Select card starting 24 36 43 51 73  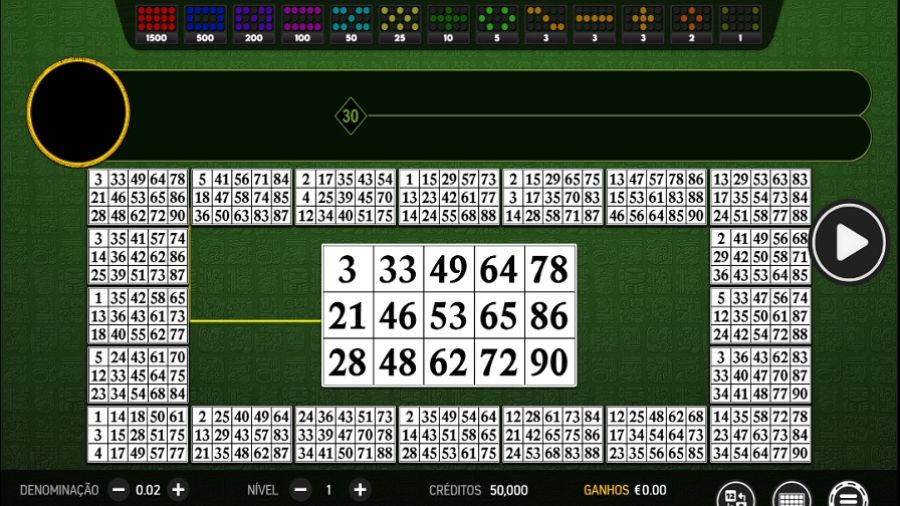[345, 435]
